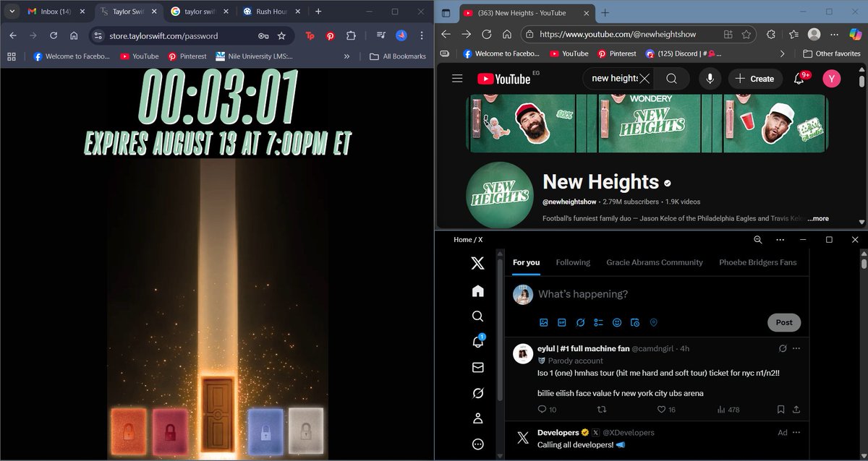The height and width of the screenshot is (461, 868).
Task: Like eylul's tweet with the heart
Action: tap(660, 410)
